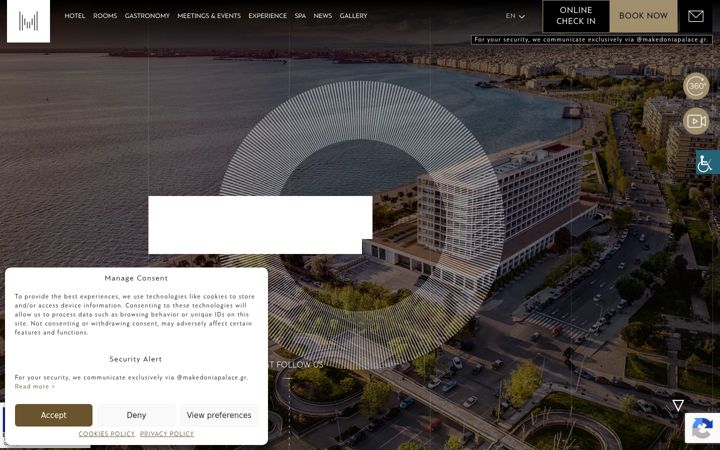Click the Makedonia Palace logo

point(28,21)
